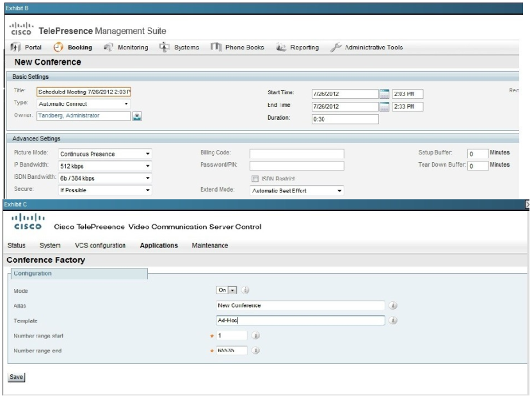Click the Start Time 2:03 PM field
532x398 pixels.
pos(407,94)
